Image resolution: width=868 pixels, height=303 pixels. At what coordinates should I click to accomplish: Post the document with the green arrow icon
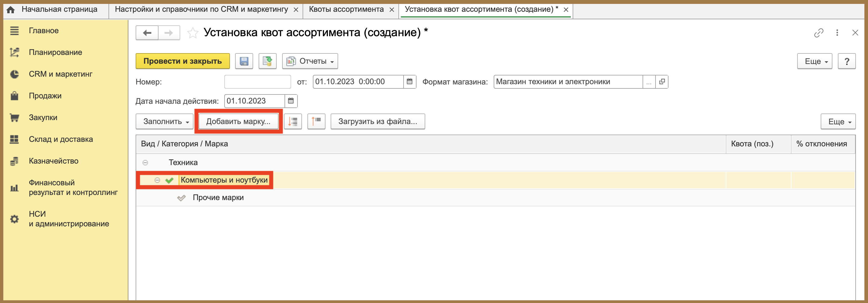pyautogui.click(x=268, y=61)
